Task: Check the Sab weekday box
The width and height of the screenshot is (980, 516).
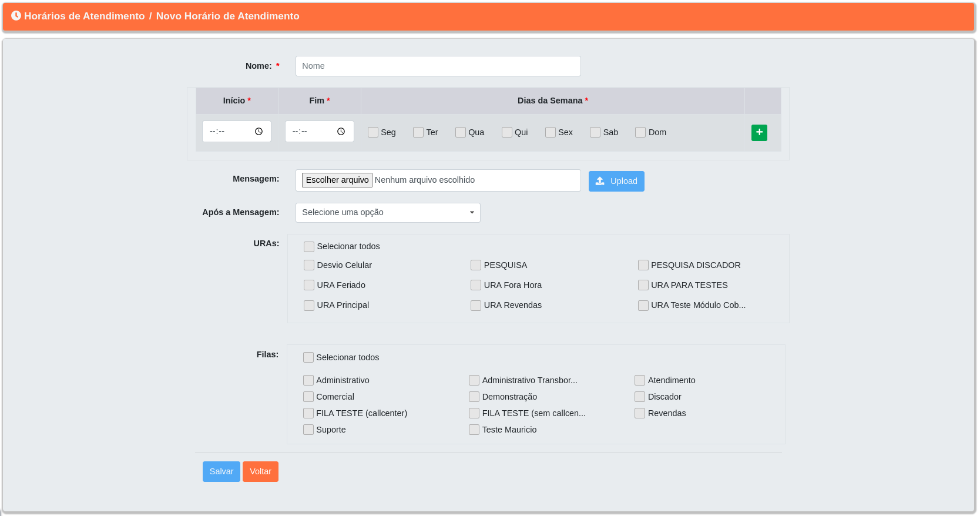Action: tap(595, 132)
